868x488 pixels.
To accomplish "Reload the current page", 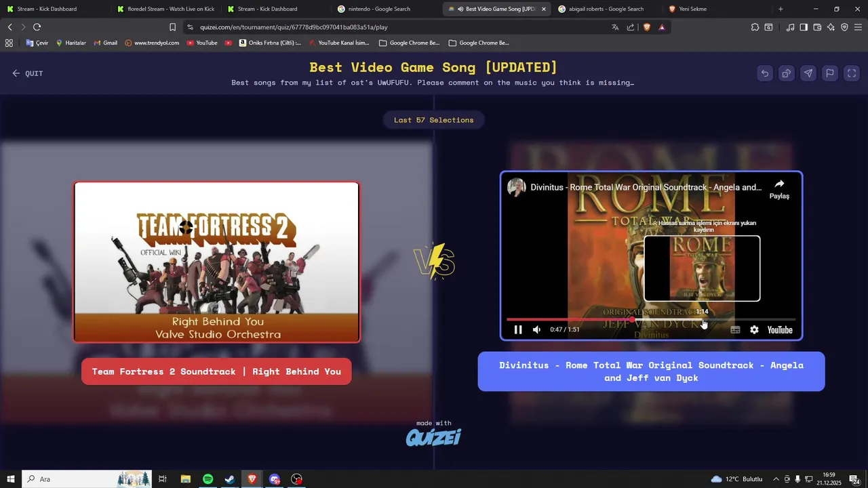I will [x=37, y=27].
